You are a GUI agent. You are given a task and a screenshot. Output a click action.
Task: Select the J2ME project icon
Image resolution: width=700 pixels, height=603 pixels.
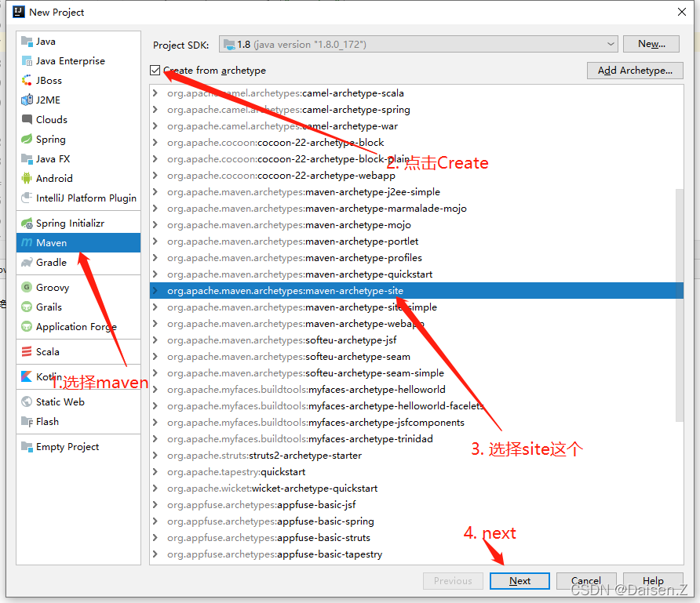27,100
